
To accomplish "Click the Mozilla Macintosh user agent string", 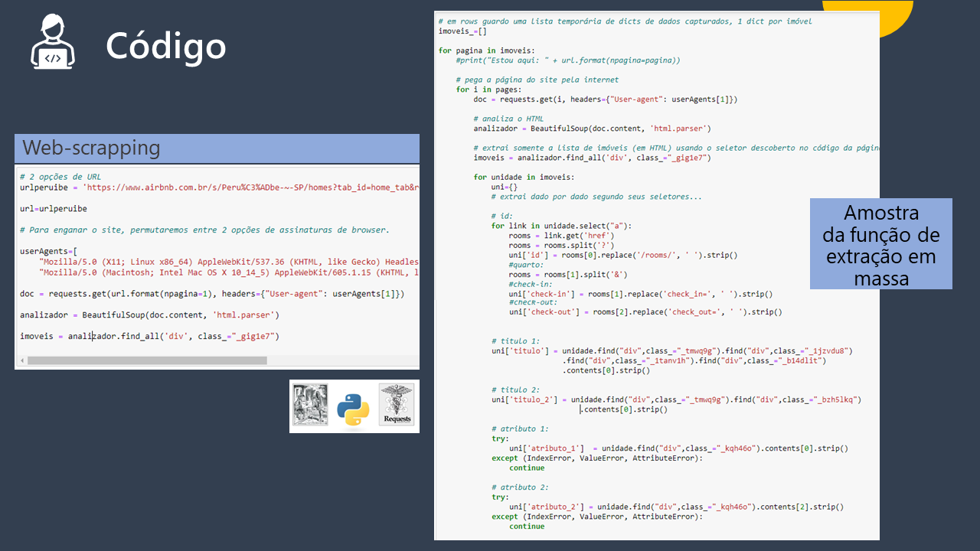I will (229, 272).
